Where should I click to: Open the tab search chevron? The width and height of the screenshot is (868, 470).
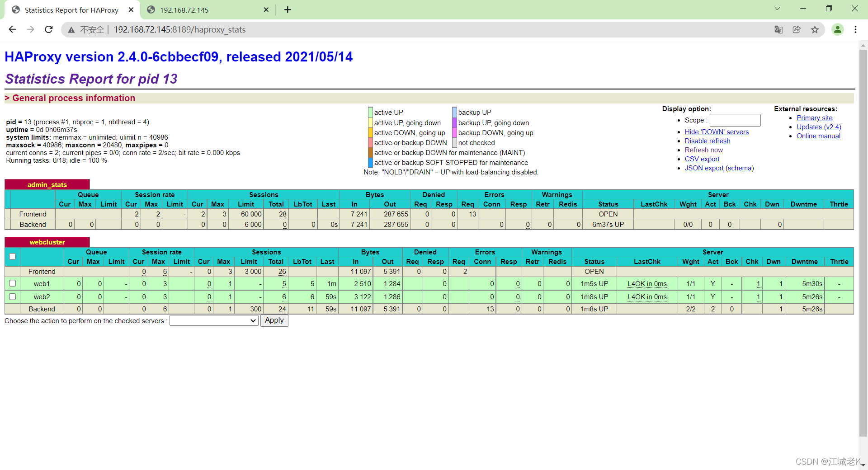pyautogui.click(x=777, y=9)
